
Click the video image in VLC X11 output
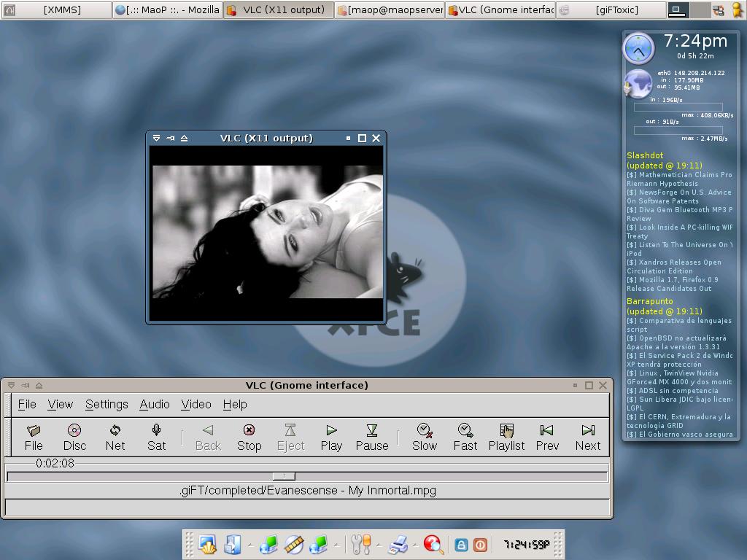(267, 232)
